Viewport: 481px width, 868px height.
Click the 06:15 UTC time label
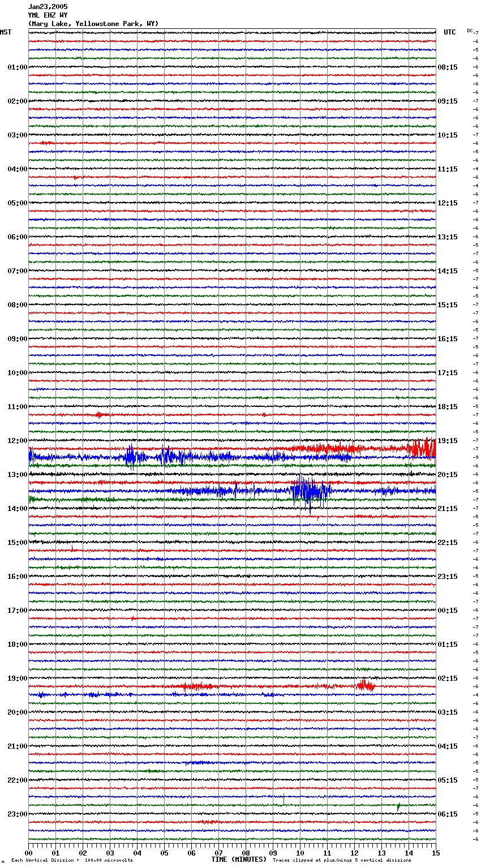tap(448, 814)
